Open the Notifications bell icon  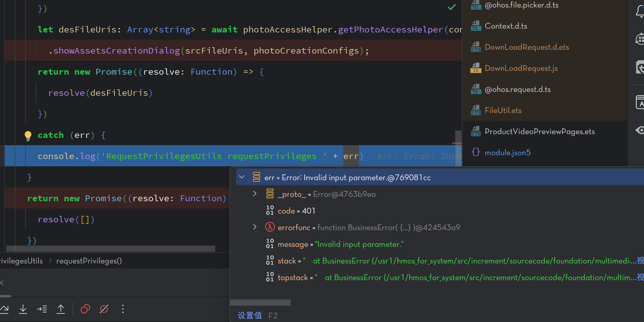[x=640, y=11]
